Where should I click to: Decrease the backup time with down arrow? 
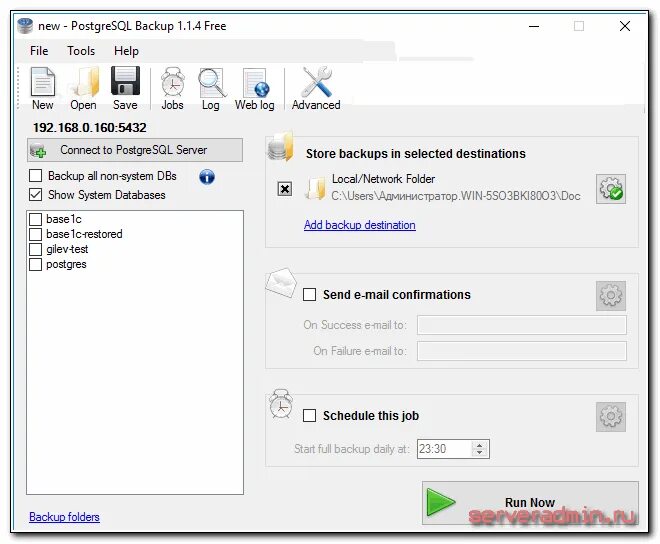[x=479, y=453]
